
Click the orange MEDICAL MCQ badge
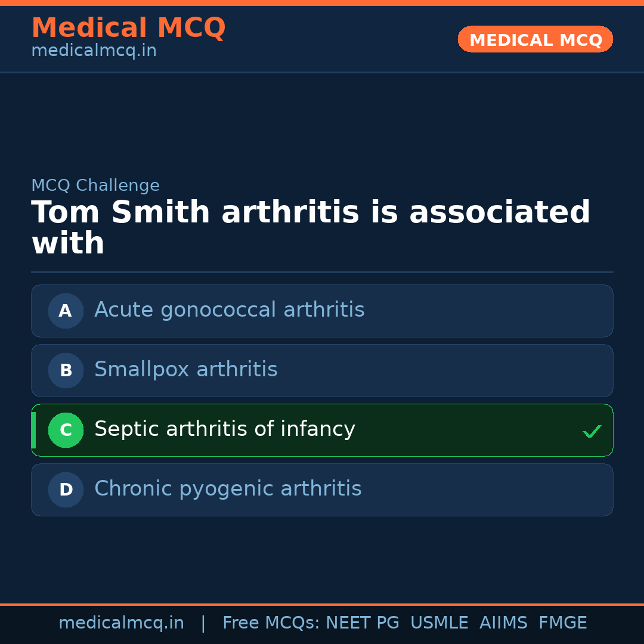tap(535, 39)
